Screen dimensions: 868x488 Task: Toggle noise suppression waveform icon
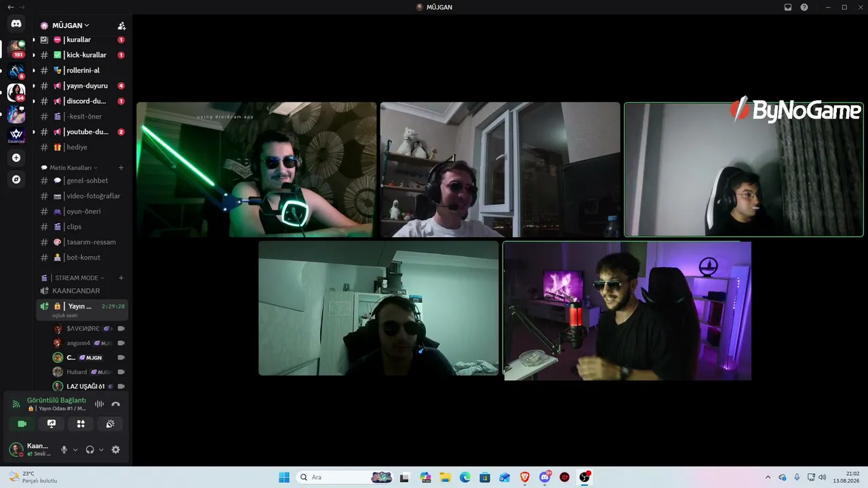click(x=99, y=404)
